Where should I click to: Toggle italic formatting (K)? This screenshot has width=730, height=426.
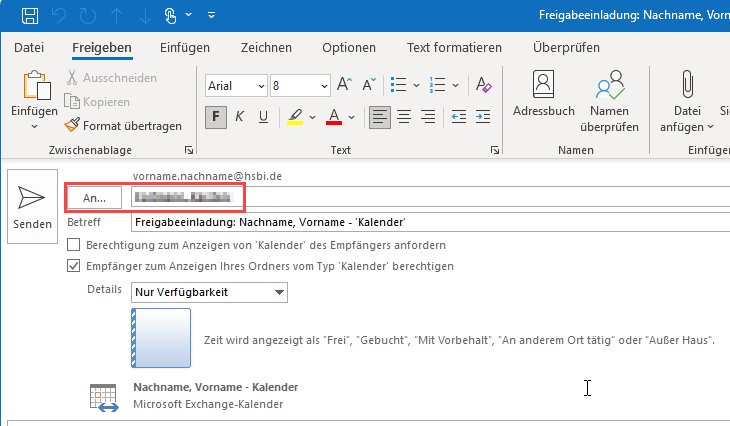tap(240, 117)
